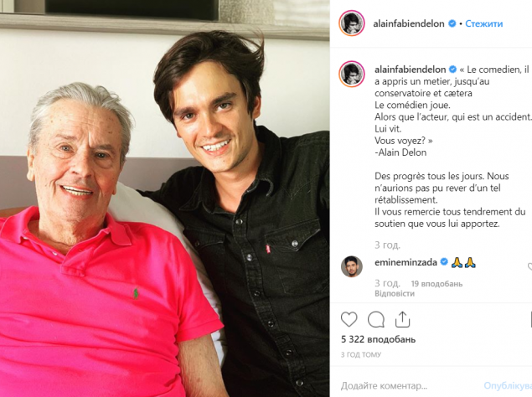The height and width of the screenshot is (397, 532).
Task: Like the post with heart icon
Action: [x=349, y=319]
